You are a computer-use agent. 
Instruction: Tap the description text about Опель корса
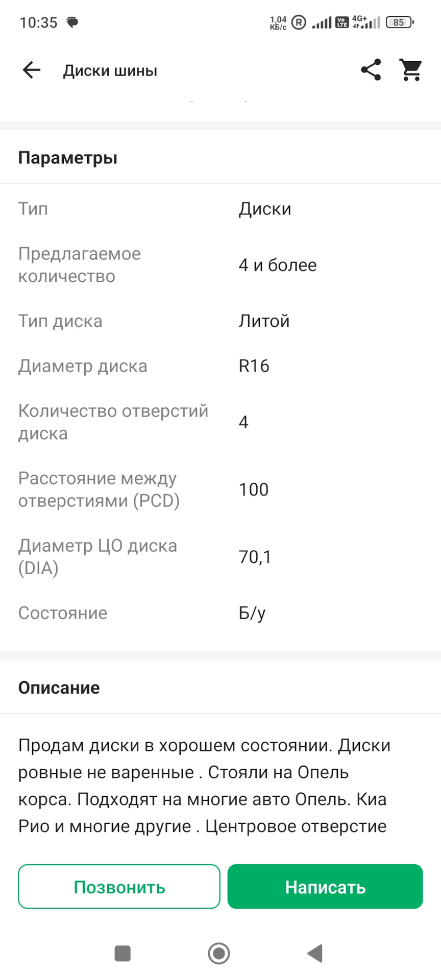(x=204, y=786)
